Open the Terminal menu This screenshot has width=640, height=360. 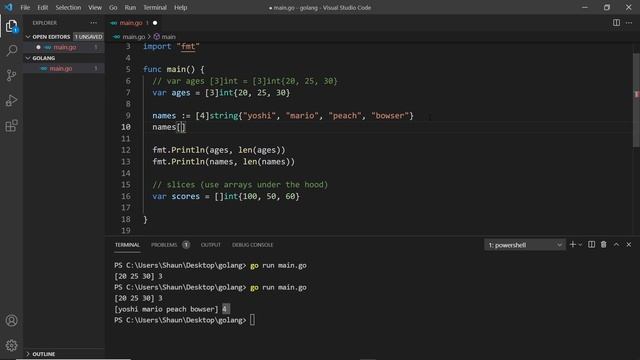155,7
